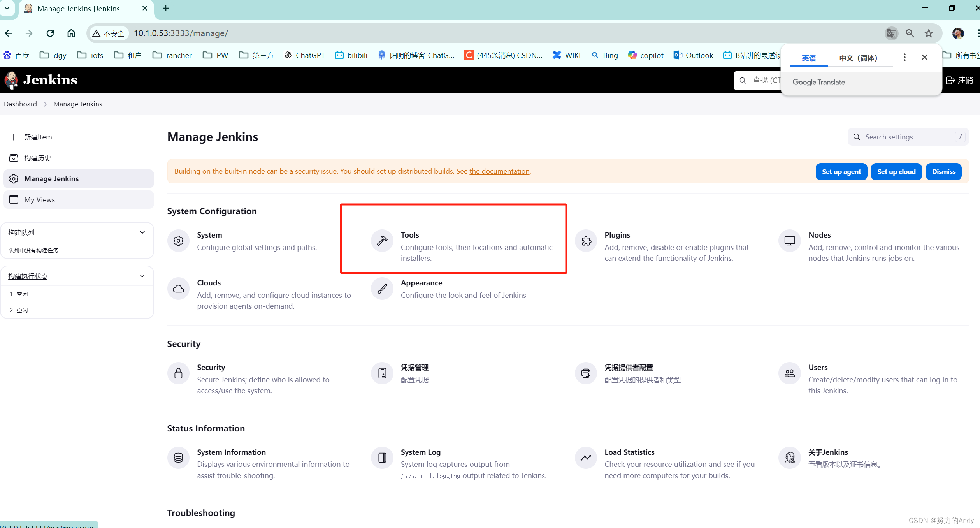This screenshot has width=980, height=528.
Task: Go back with the browser back arrow
Action: pos(9,33)
